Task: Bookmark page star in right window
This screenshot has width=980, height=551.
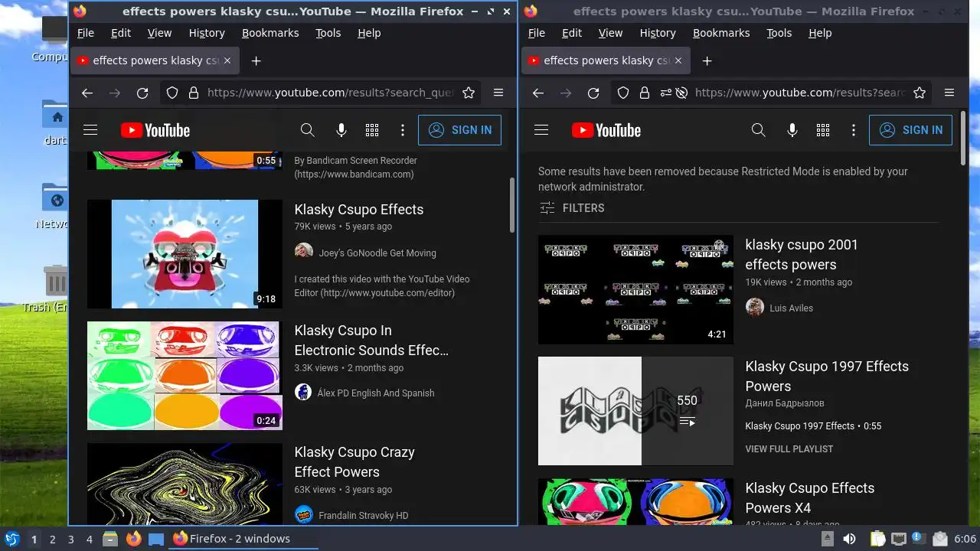Action: [x=920, y=93]
